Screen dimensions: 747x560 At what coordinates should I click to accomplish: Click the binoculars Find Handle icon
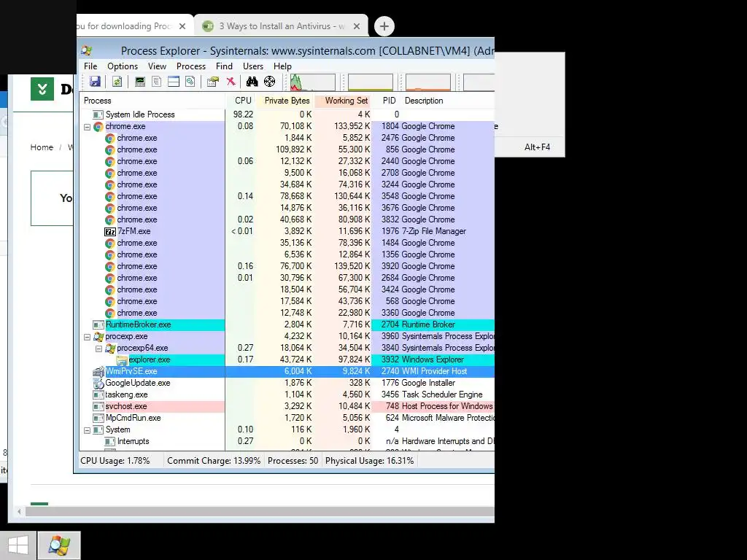coord(252,82)
